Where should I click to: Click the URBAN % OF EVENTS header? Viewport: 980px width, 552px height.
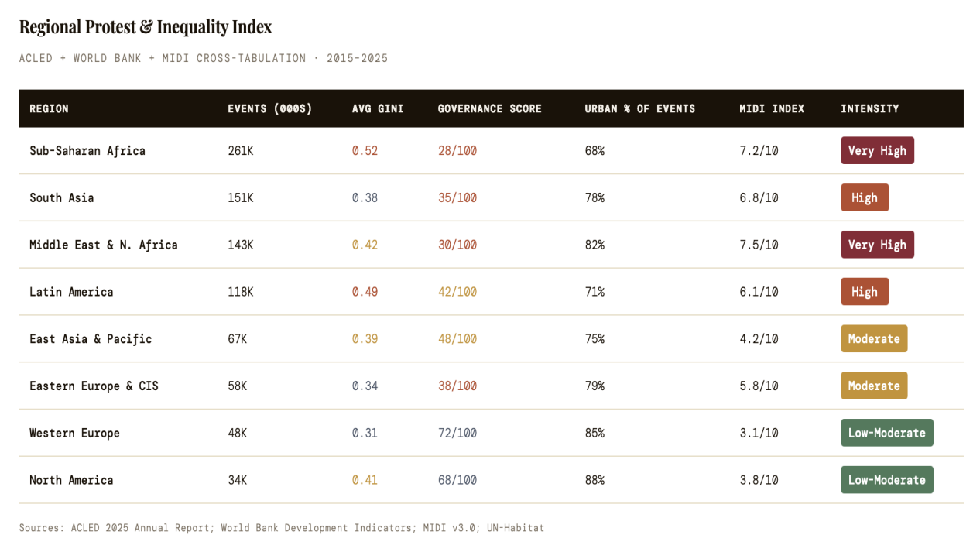(x=639, y=109)
